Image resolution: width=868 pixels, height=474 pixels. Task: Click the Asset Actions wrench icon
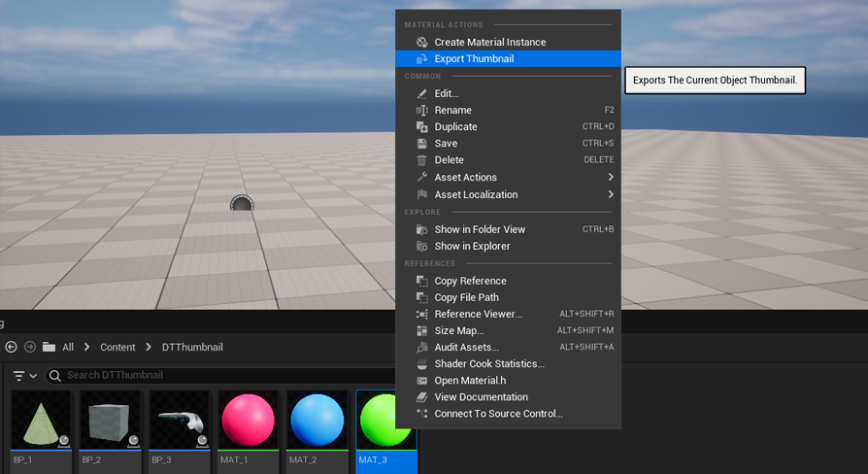(x=421, y=177)
